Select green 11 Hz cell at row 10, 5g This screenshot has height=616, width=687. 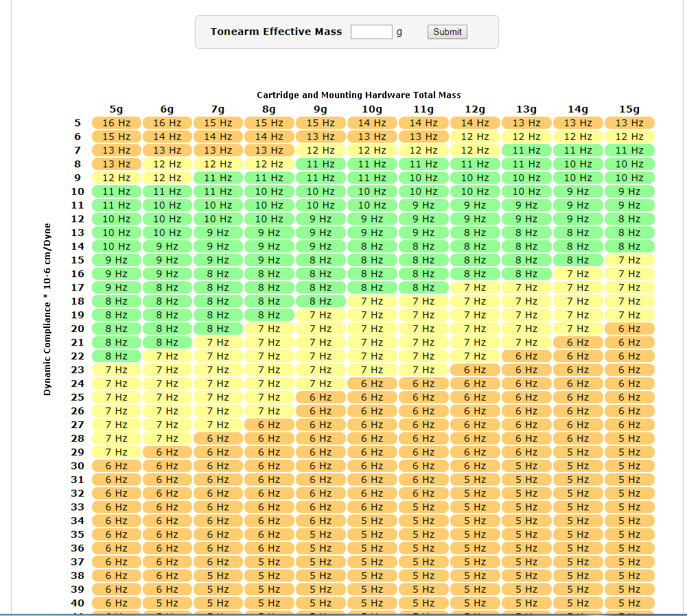[x=116, y=191]
